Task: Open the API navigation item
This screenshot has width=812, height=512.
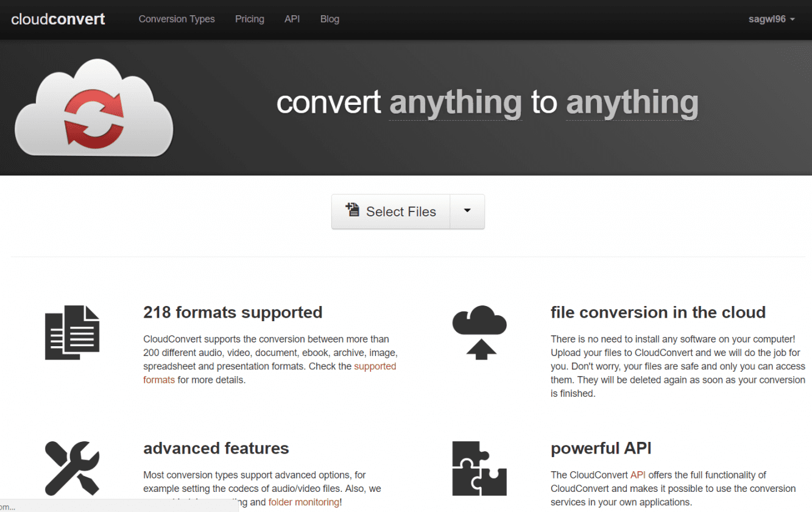Action: [292, 19]
